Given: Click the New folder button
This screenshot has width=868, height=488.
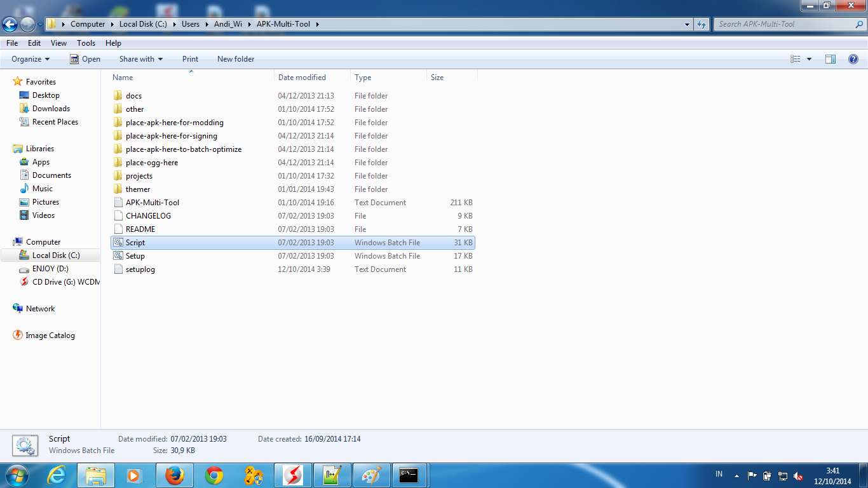Looking at the screenshot, I should [x=236, y=59].
